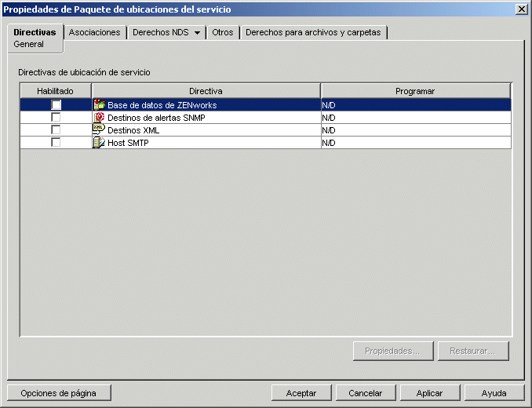Click the Aplicar button
Image resolution: width=532 pixels, height=408 pixels.
[x=429, y=393]
